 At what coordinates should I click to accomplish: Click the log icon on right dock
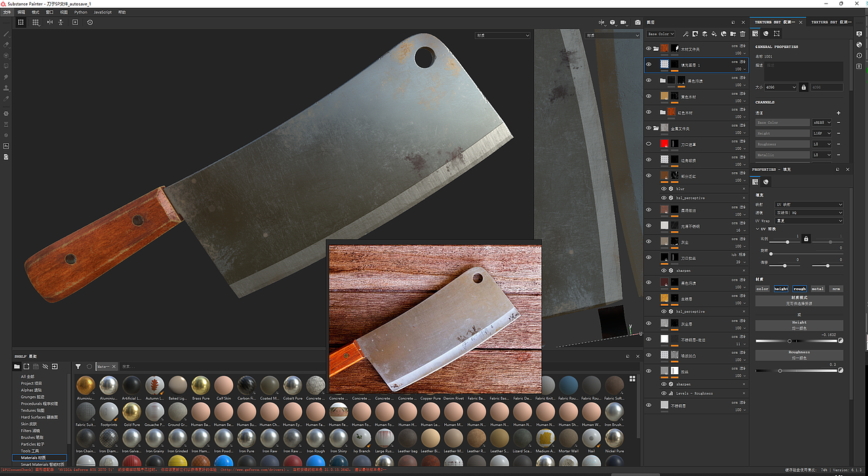[x=859, y=66]
